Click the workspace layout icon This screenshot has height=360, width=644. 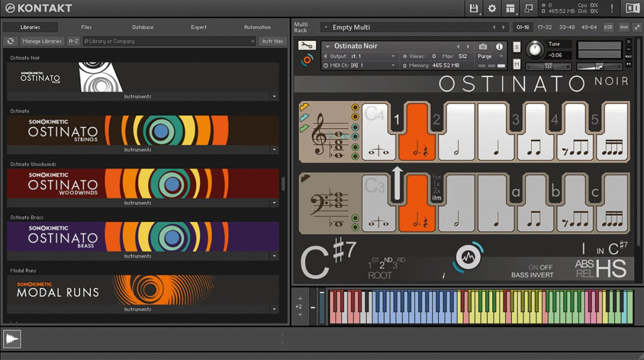[x=510, y=8]
